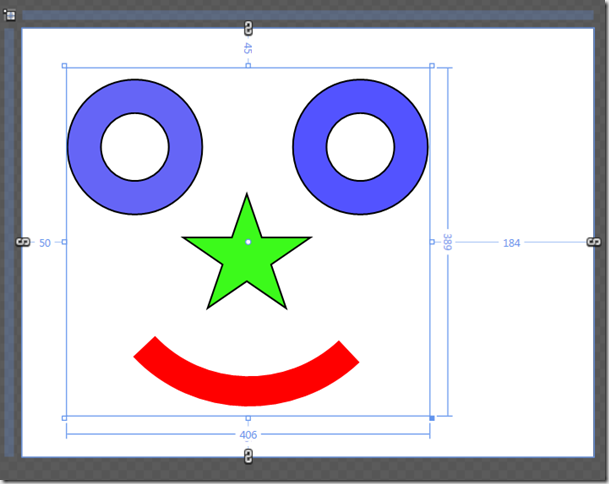609x484 pixels.
Task: Click the right margin chain-link anchor icon
Action: click(593, 242)
